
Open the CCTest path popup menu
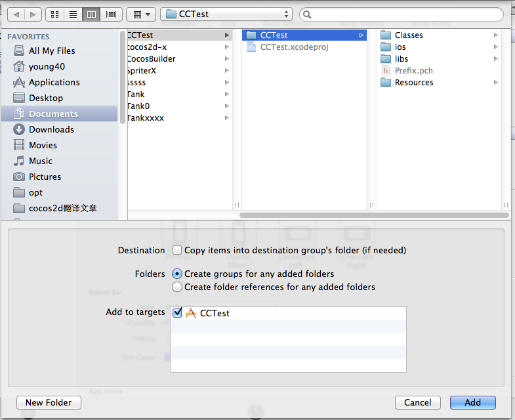point(226,14)
